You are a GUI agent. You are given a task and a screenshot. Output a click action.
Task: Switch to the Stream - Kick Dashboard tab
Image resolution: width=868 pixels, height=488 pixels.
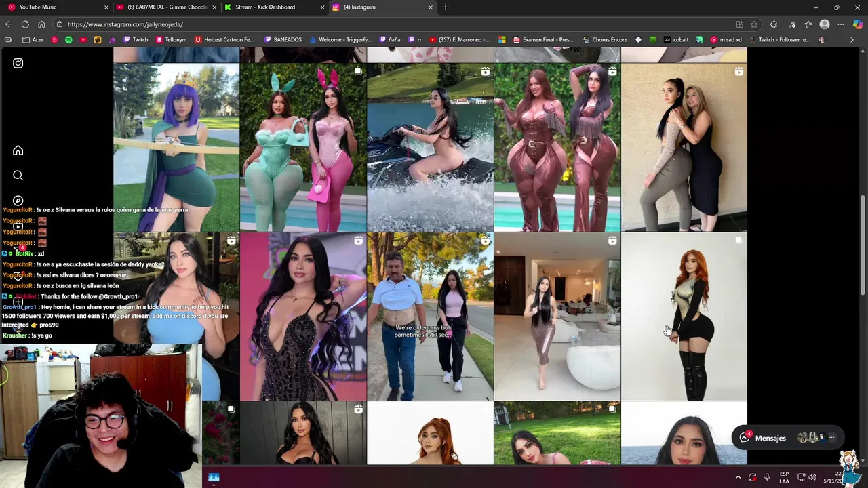275,7
